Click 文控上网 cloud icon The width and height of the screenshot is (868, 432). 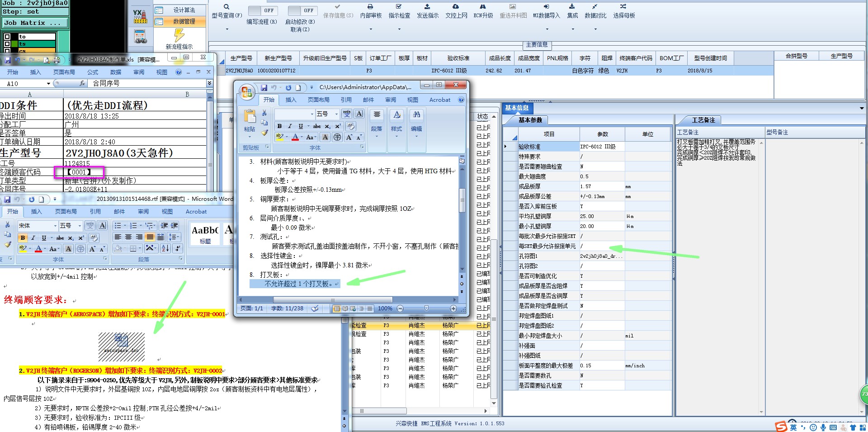coord(456,7)
